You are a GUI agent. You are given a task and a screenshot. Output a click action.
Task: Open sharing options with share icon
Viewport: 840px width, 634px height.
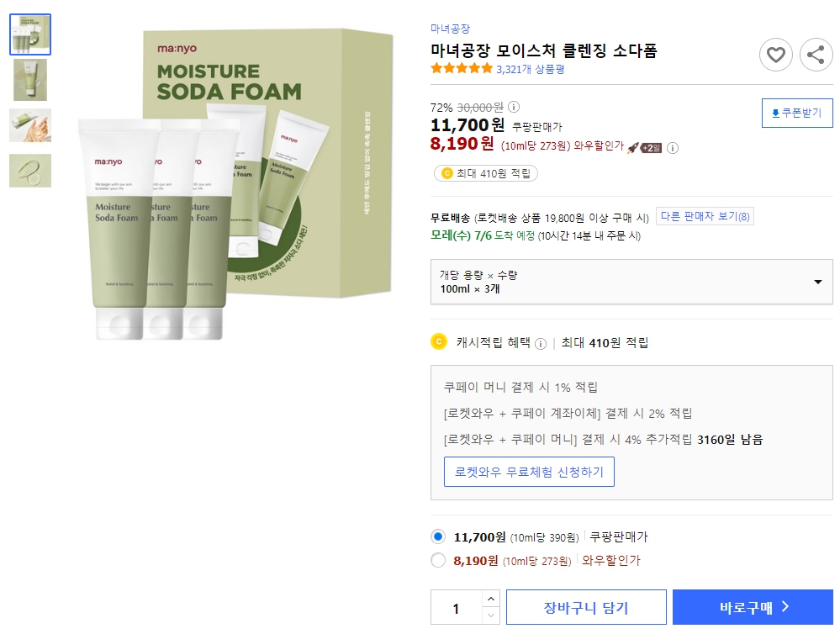tap(814, 55)
